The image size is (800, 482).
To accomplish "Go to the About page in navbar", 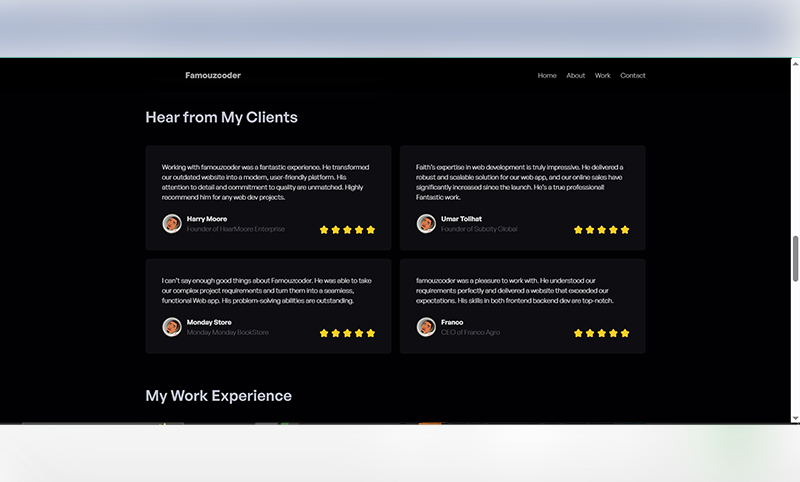I will [576, 76].
